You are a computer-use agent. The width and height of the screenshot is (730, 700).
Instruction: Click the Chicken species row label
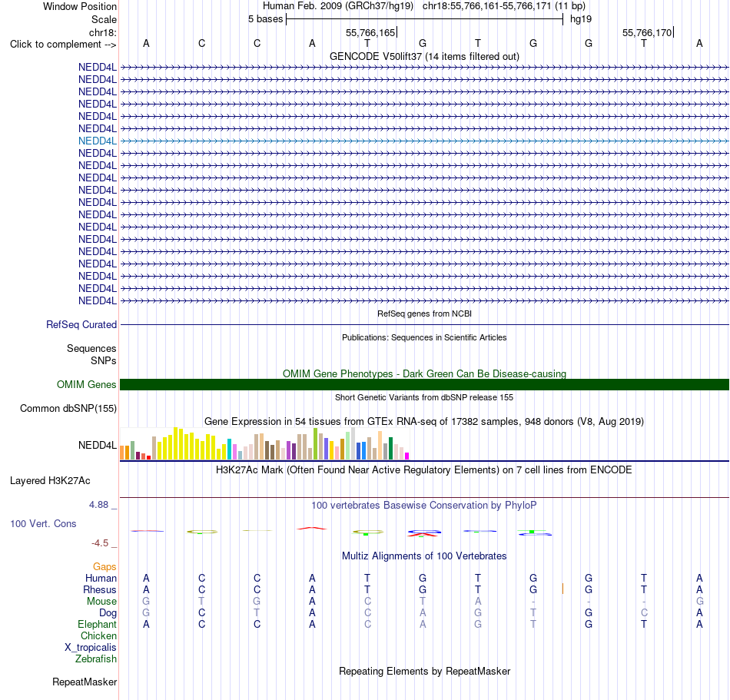click(x=98, y=635)
